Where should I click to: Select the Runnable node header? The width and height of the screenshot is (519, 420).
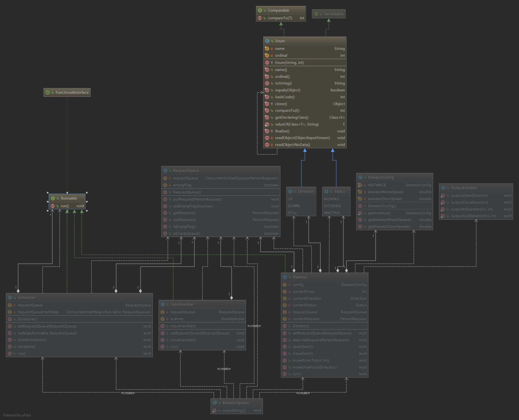[67, 198]
